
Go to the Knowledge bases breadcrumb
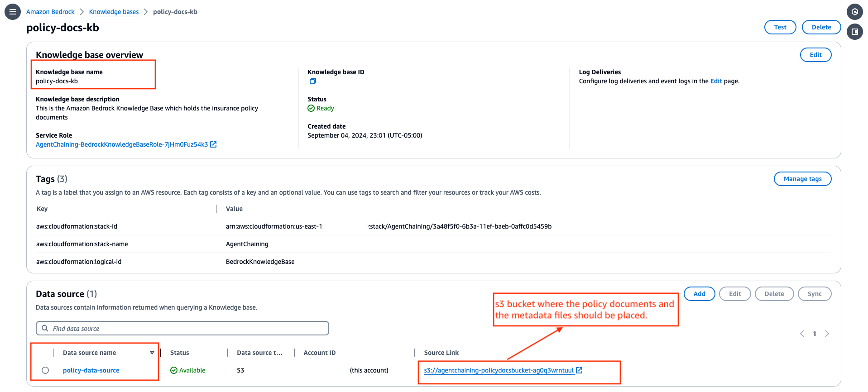[x=114, y=12]
